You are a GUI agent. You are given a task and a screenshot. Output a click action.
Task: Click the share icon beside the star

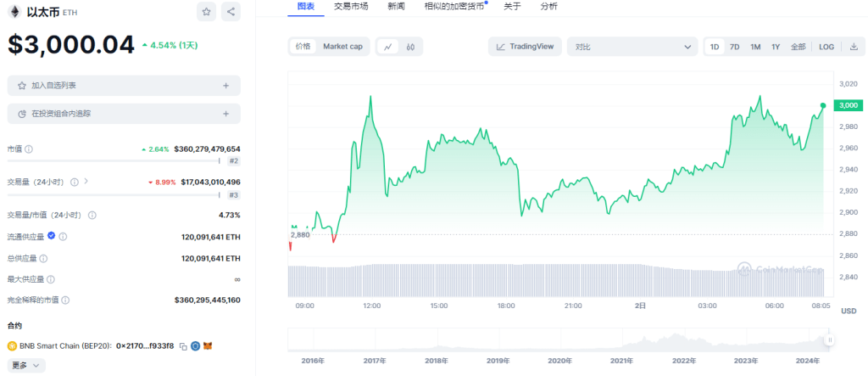(x=231, y=12)
